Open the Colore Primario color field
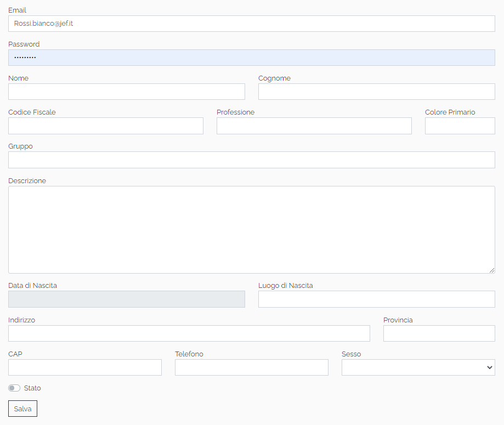 460,126
